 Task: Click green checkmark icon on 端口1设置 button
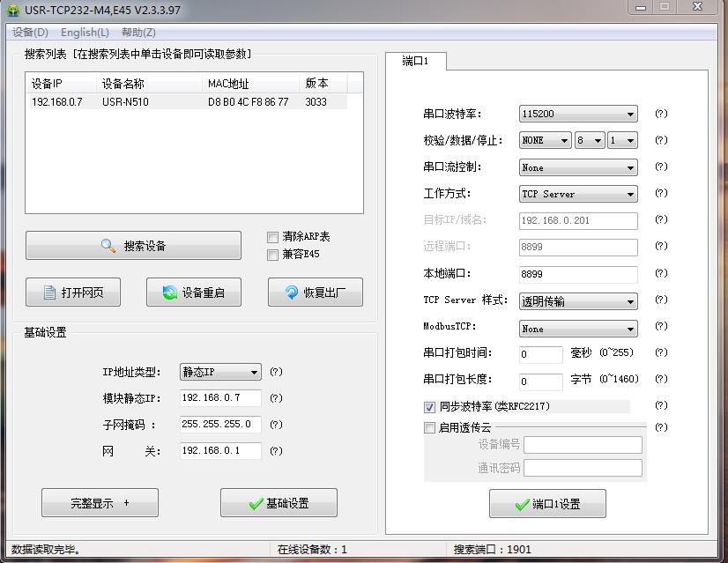[x=522, y=505]
